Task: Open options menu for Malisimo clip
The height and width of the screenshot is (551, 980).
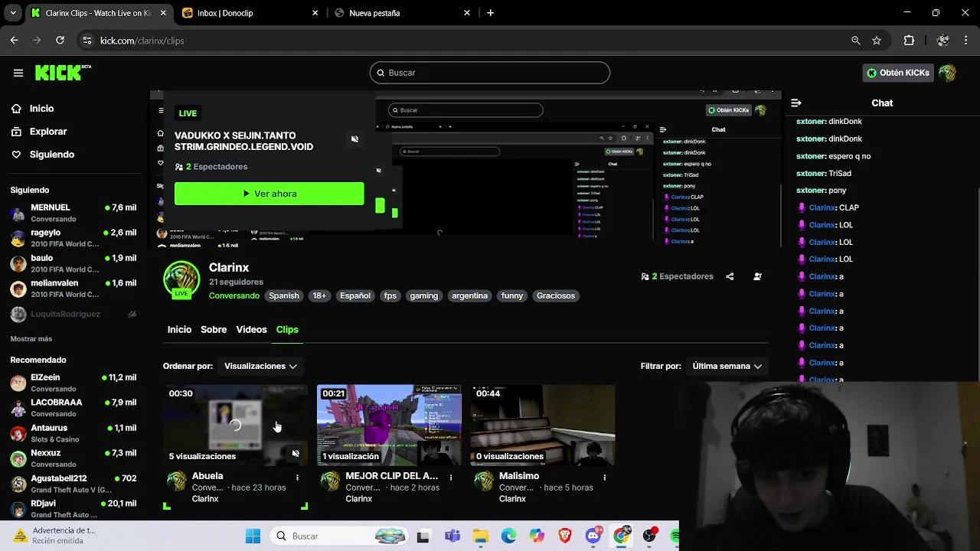Action: (604, 478)
